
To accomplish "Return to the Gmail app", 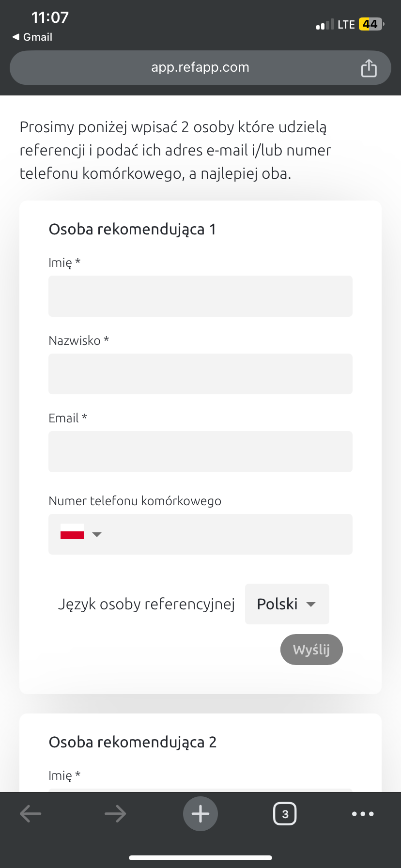I will pyautogui.click(x=32, y=37).
